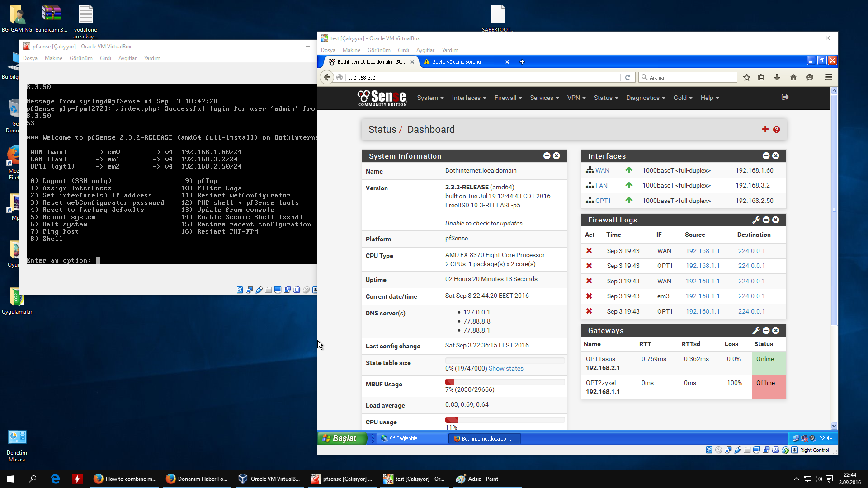Open Ağ Bağlantıları in XP taskbar
Screen dimensions: 868x488
[x=411, y=438]
